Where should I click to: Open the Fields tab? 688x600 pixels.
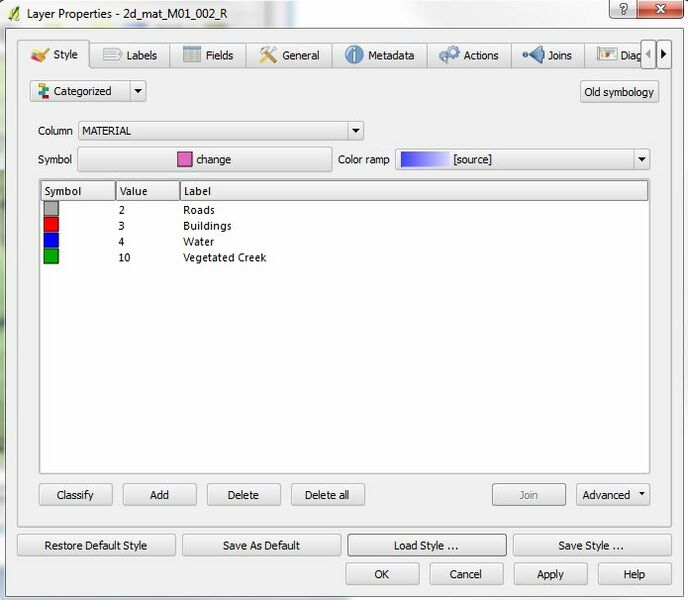click(x=207, y=55)
